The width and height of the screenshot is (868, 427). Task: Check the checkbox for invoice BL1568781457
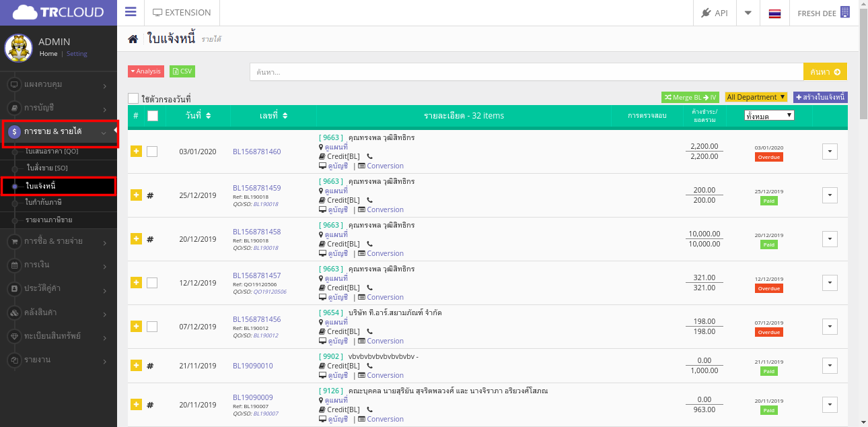[152, 283]
